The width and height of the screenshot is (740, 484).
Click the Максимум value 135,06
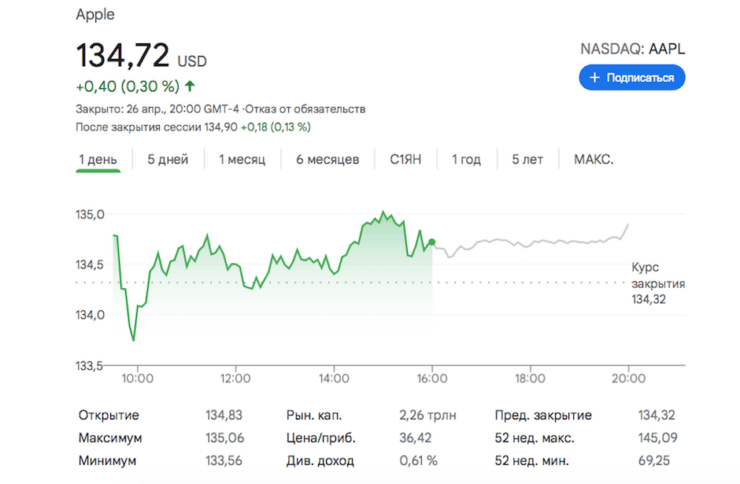click(225, 438)
